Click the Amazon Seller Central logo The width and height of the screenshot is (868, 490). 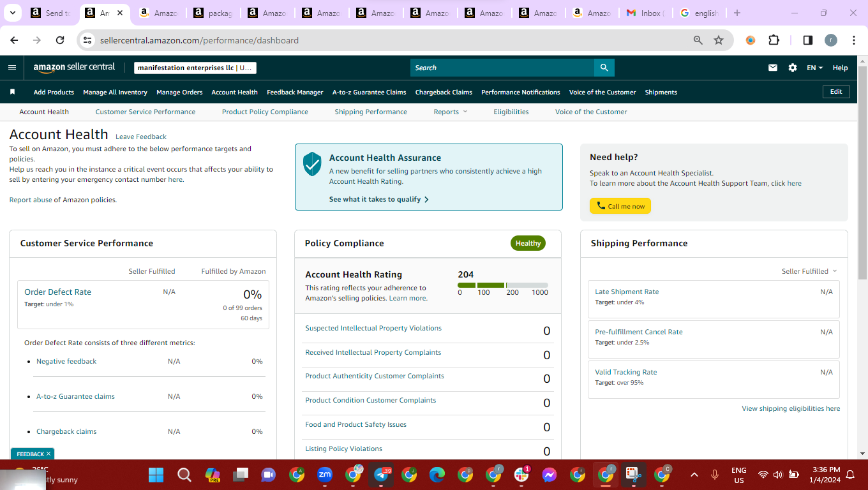pyautogui.click(x=74, y=67)
